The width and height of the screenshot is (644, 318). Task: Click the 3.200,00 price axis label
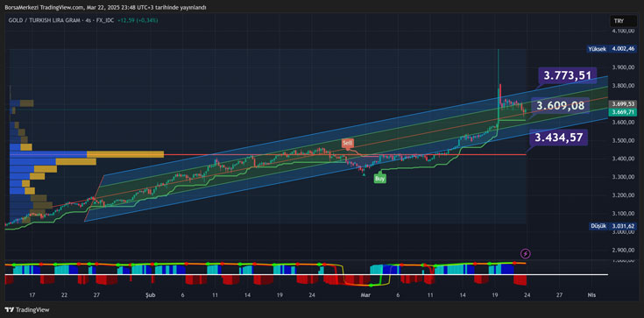click(x=623, y=195)
